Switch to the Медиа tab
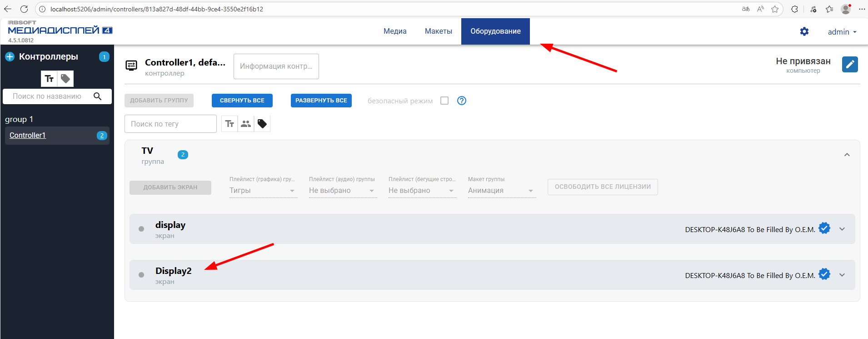This screenshot has height=339, width=868. (395, 31)
